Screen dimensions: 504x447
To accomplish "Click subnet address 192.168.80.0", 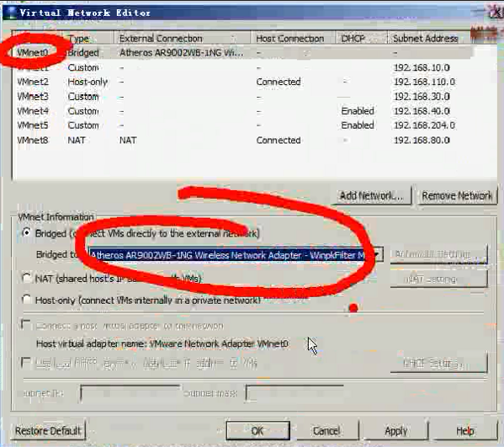I will (x=422, y=141).
